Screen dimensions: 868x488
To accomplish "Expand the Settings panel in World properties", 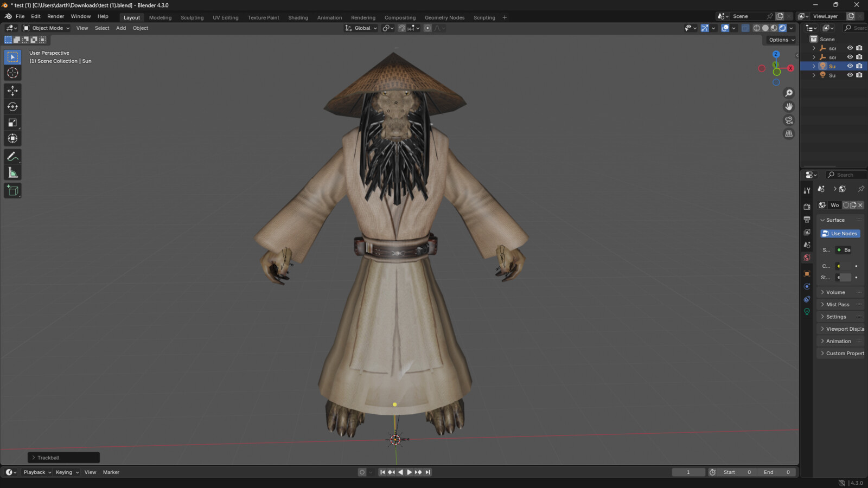I will (840, 317).
